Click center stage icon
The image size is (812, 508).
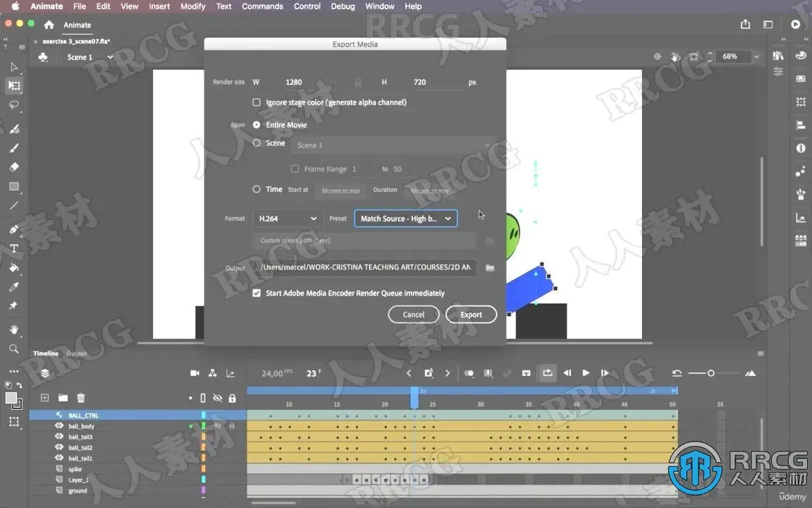(657, 56)
